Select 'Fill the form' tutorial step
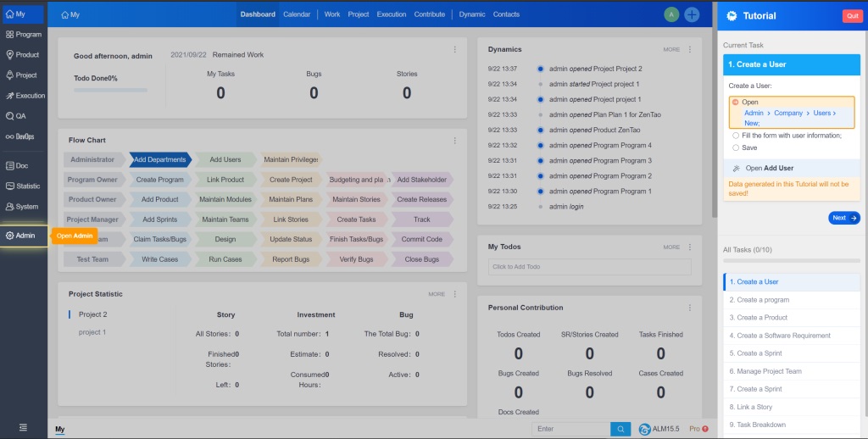Viewport: 868px width, 439px height. 735,136
